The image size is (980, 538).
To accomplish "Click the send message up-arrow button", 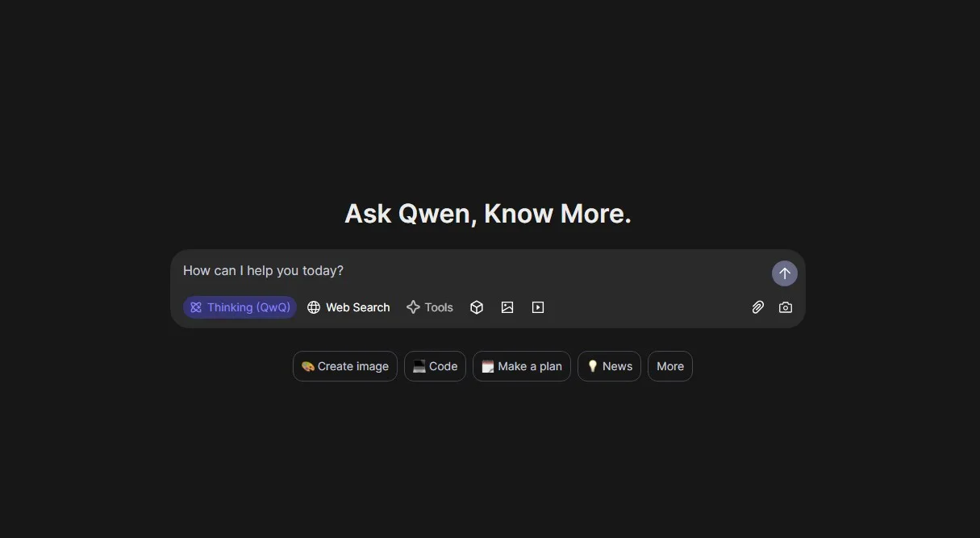I will [x=784, y=273].
